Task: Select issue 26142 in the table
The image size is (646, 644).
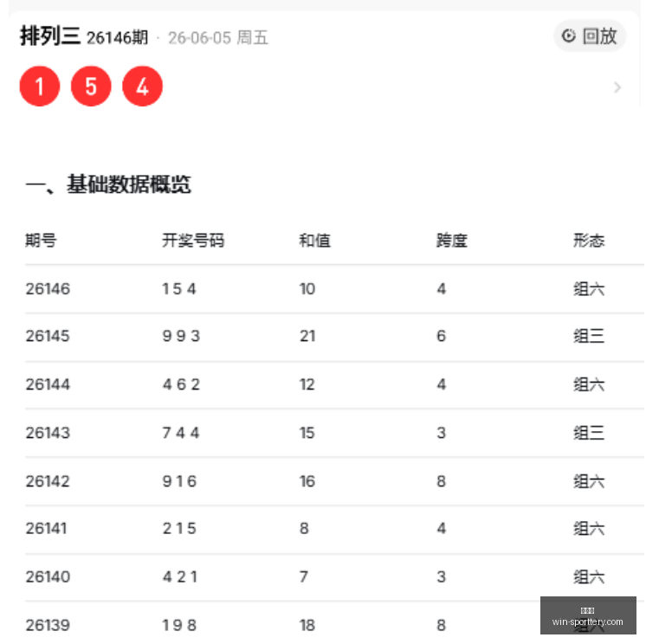Action: click(x=48, y=481)
